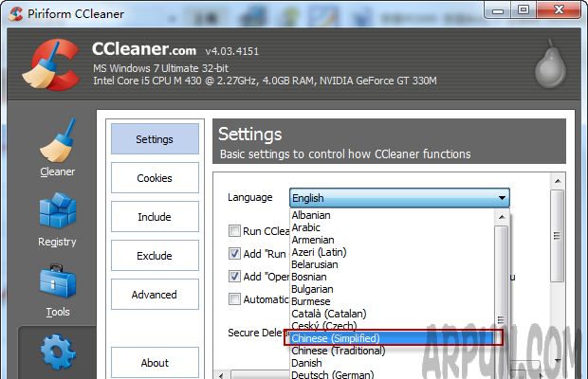
Task: Choose Albanian from language list
Action: point(393,215)
